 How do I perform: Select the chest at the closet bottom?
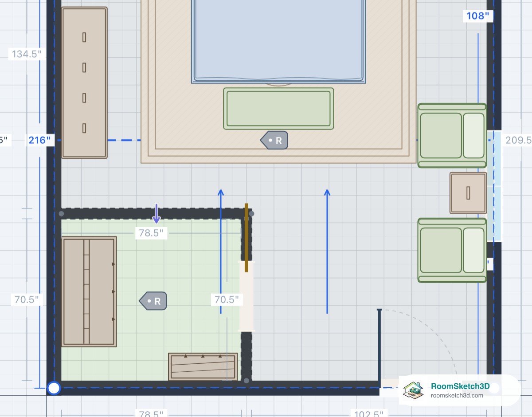pos(203,366)
